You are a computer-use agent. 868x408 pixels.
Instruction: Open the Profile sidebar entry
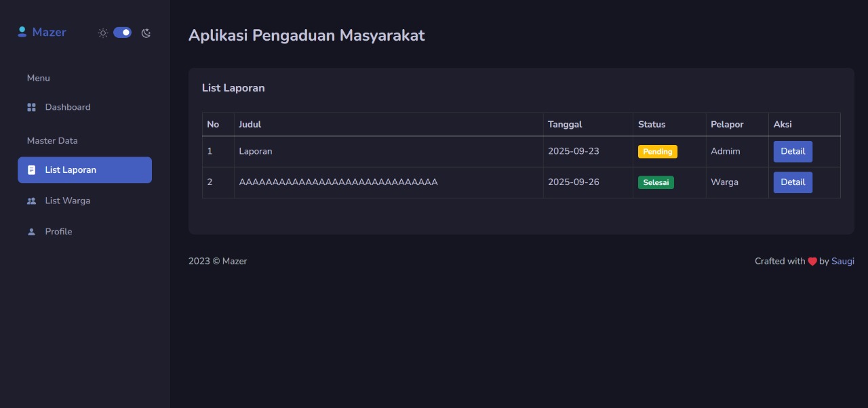pyautogui.click(x=85, y=232)
